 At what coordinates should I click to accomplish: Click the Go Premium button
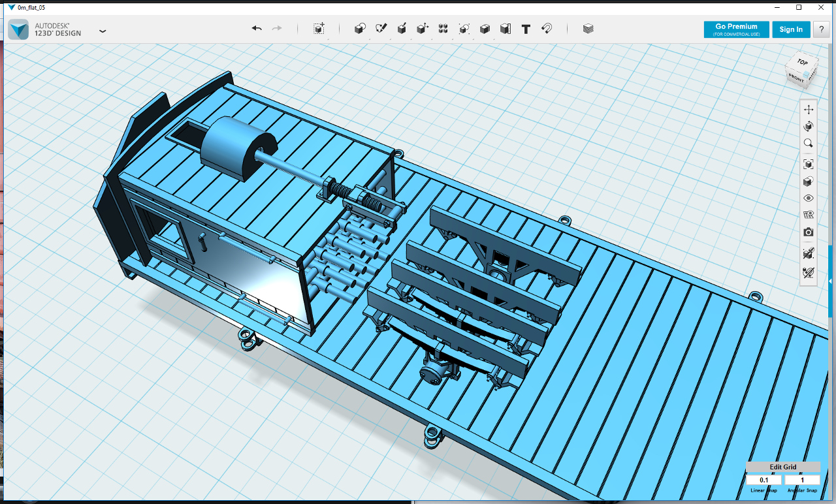(x=737, y=29)
